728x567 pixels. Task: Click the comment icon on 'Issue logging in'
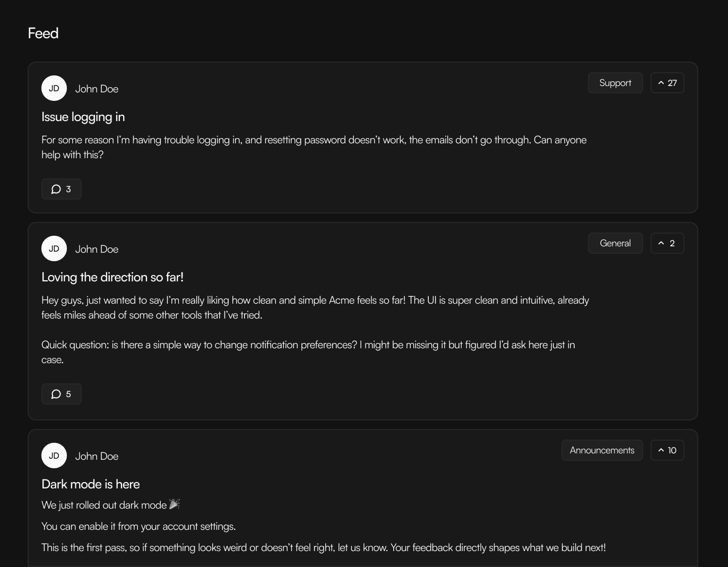55,188
